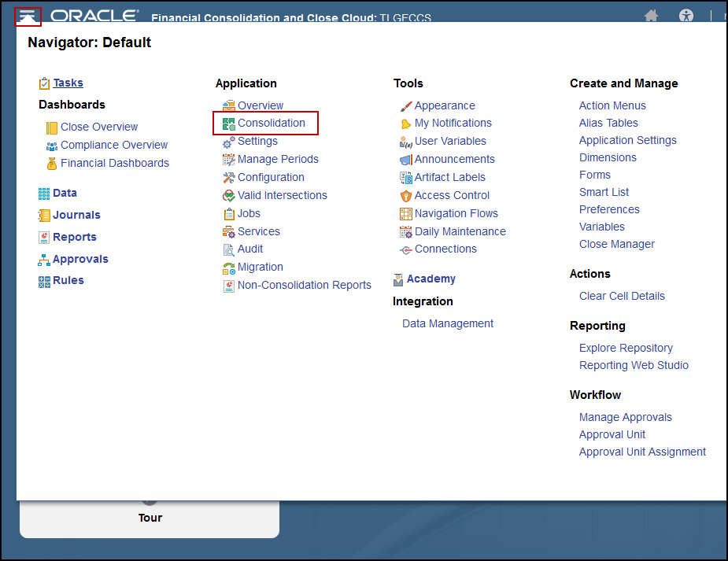Image resolution: width=728 pixels, height=561 pixels.
Task: Click the Connections icon
Action: click(406, 250)
